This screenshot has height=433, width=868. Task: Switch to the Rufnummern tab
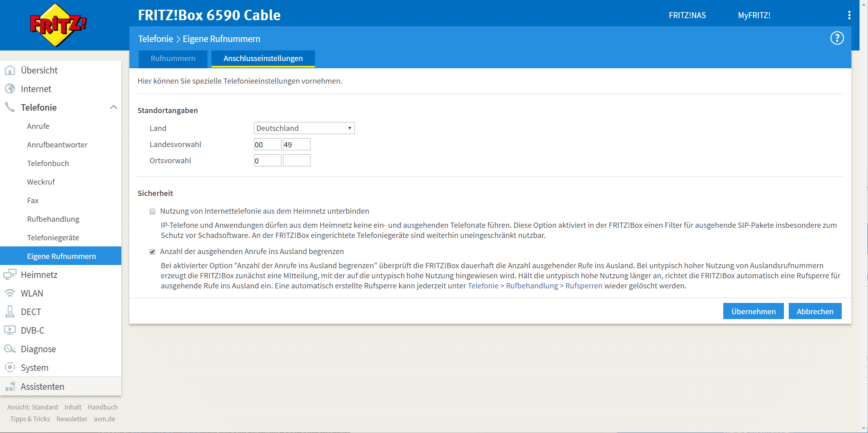point(173,59)
